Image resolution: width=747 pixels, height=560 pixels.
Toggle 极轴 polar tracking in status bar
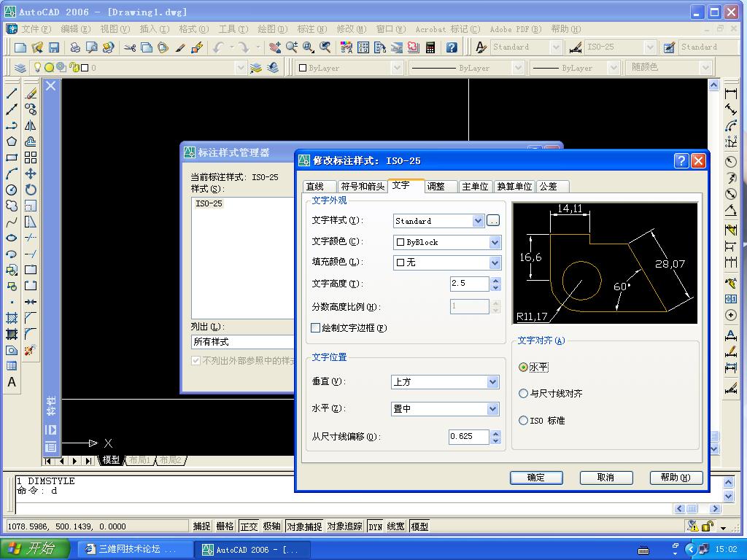(271, 526)
